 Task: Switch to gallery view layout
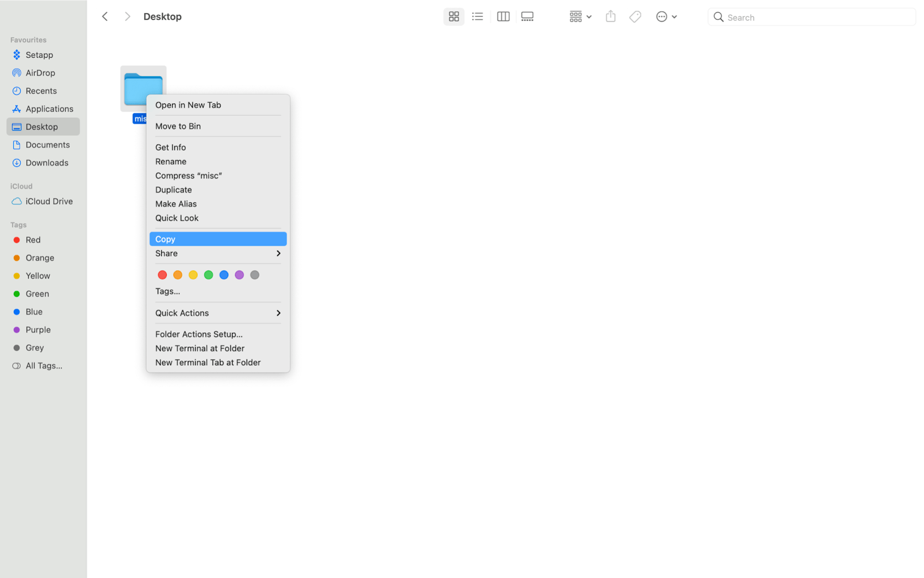coord(527,16)
